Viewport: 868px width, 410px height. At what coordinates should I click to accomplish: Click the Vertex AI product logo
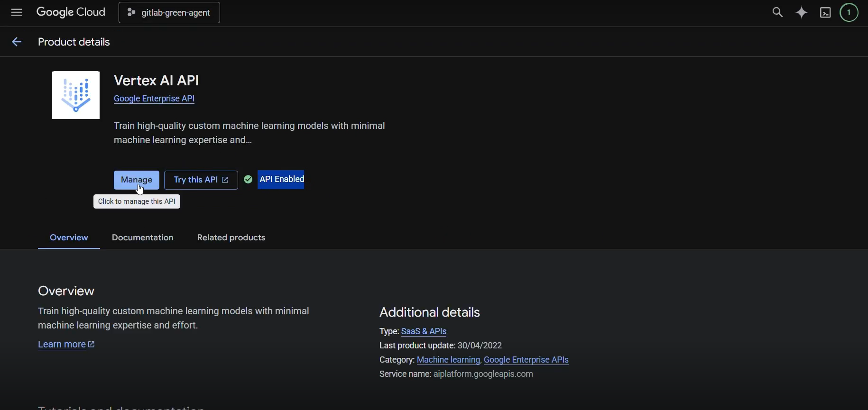(76, 95)
